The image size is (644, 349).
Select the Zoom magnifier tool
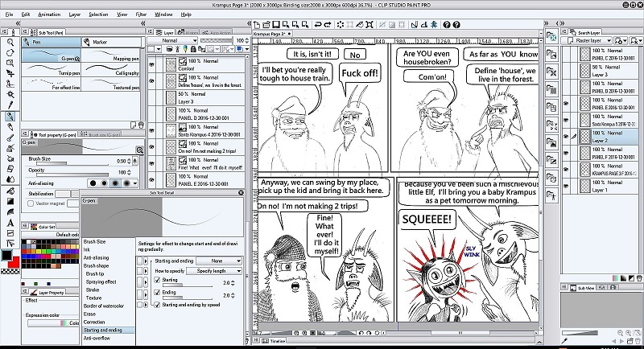pyautogui.click(x=10, y=42)
